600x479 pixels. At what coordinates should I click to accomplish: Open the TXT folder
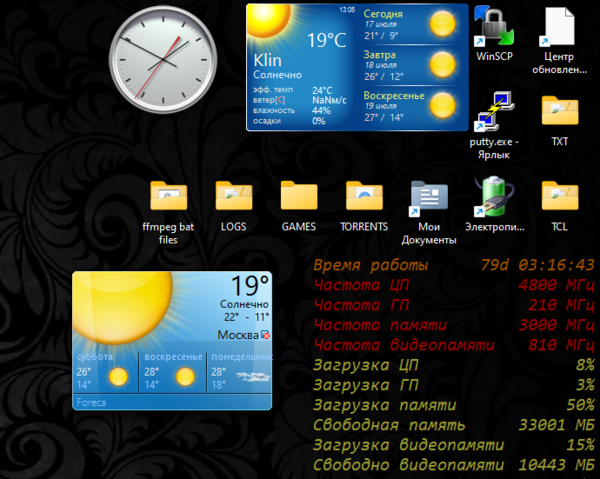(559, 121)
